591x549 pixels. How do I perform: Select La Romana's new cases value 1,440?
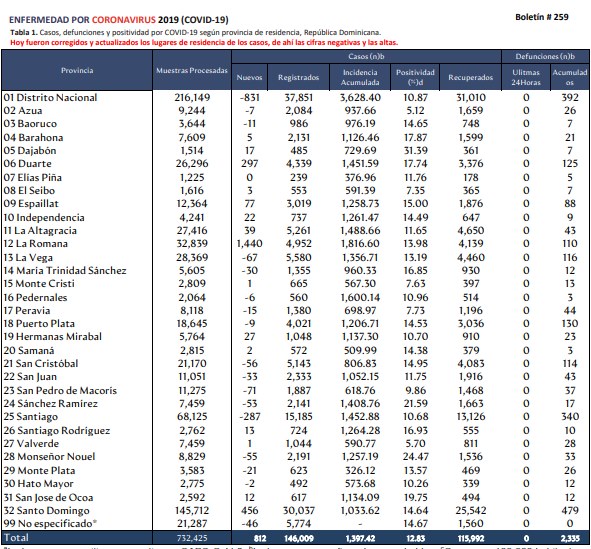coord(250,243)
